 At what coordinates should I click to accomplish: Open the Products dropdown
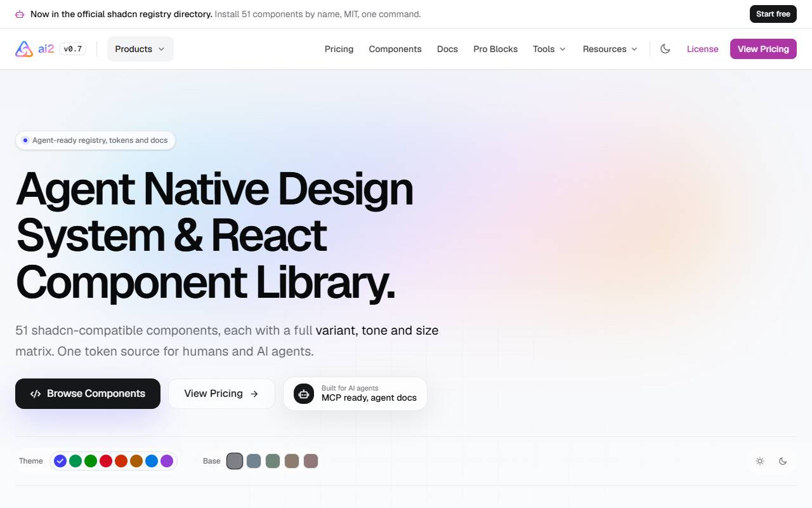pos(140,49)
